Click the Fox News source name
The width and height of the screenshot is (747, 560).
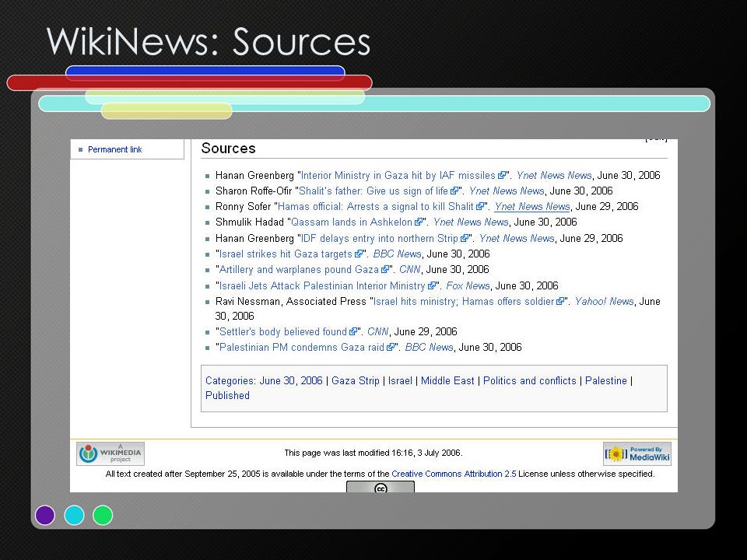[x=468, y=285]
